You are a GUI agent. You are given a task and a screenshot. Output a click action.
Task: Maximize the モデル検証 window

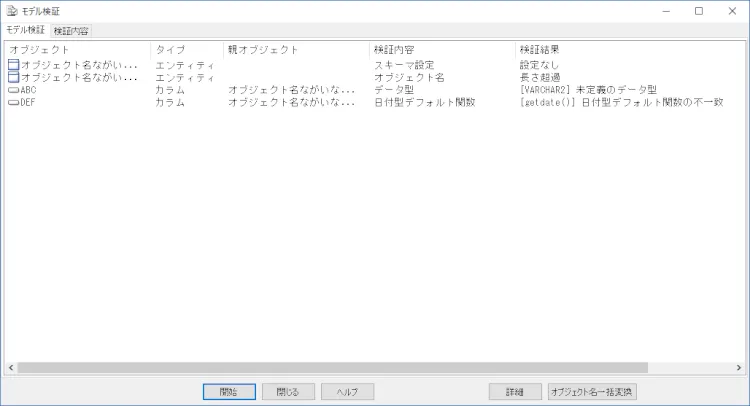(x=698, y=11)
